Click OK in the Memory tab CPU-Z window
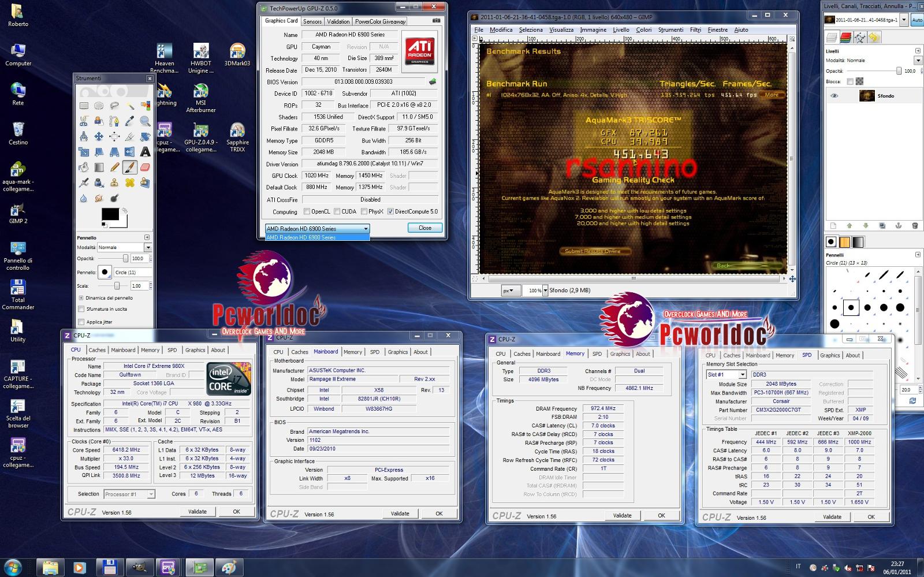Viewport: 924px width, 577px height. 662,516
